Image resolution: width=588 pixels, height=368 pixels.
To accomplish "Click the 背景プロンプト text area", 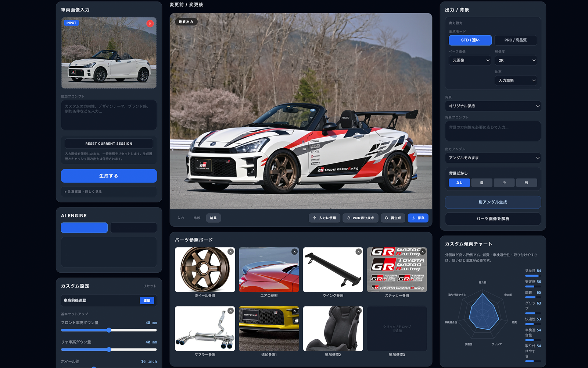I will click(493, 131).
